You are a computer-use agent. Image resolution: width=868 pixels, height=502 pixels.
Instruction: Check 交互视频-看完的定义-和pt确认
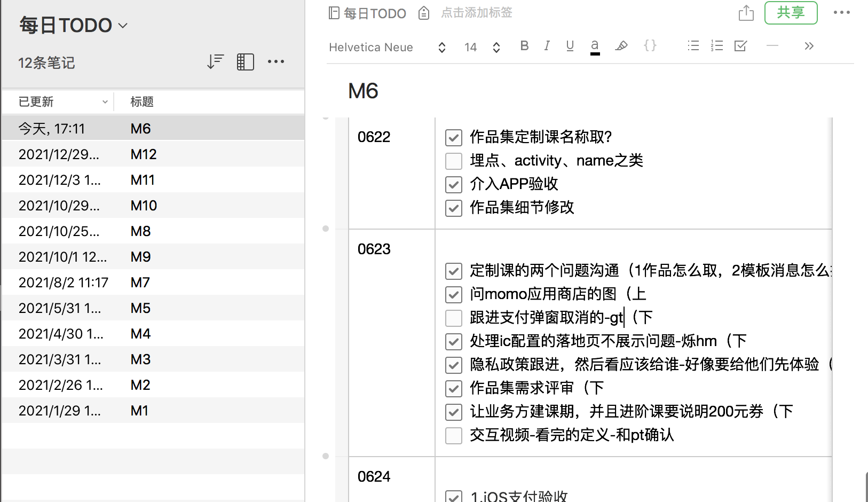454,436
